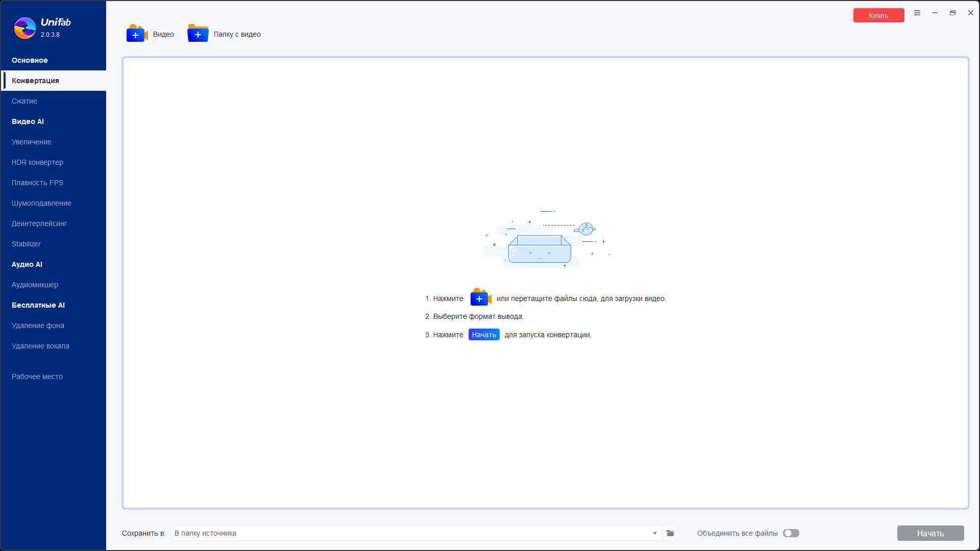Go to Плавность FPS module

coord(37,183)
